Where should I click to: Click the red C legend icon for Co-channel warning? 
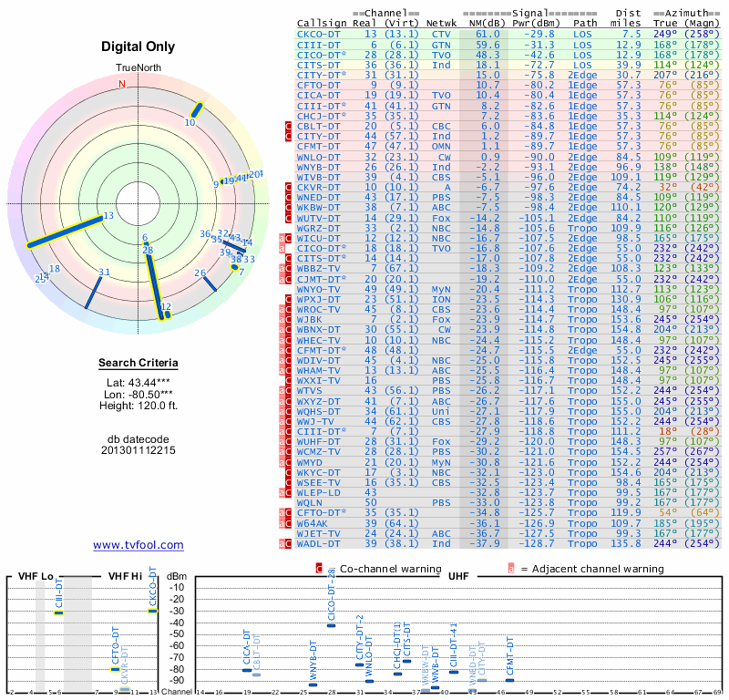(319, 569)
